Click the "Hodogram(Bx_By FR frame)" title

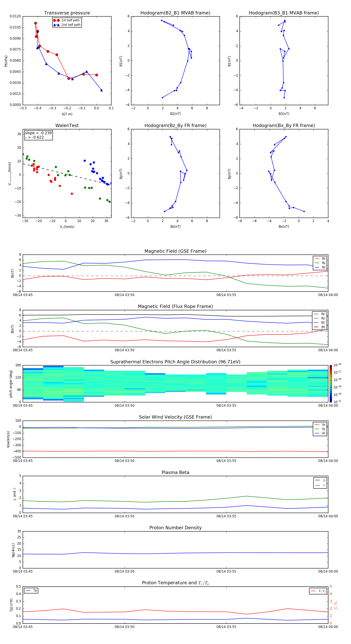pos(284,125)
